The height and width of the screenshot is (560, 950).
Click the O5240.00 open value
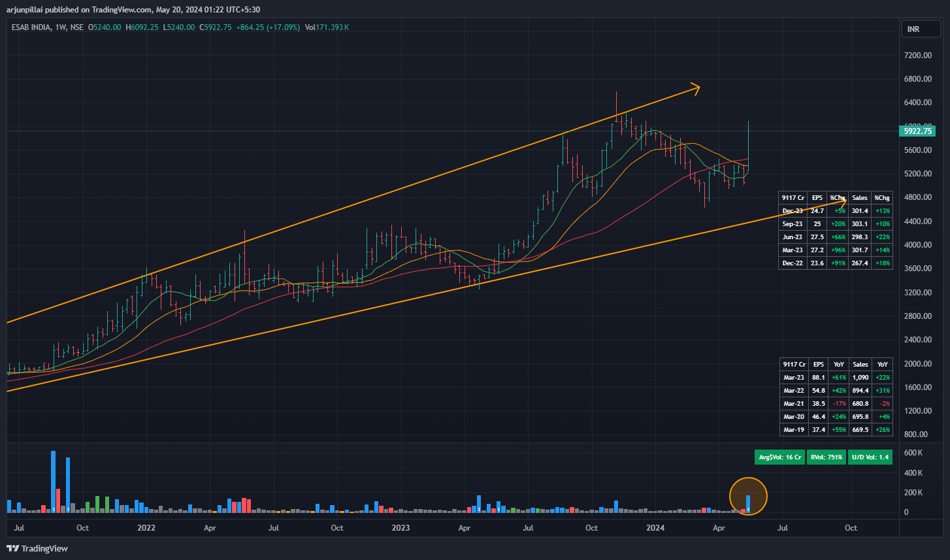pos(105,27)
